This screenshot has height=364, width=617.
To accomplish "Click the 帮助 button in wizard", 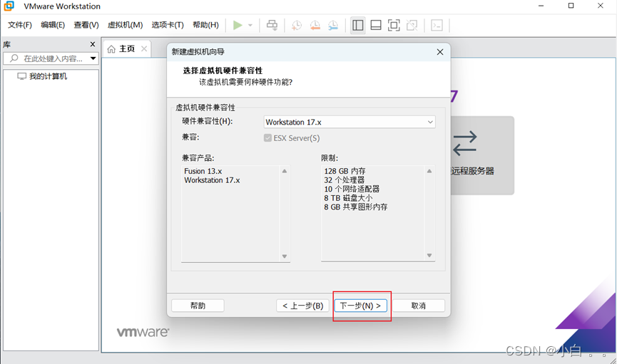I will coord(198,306).
